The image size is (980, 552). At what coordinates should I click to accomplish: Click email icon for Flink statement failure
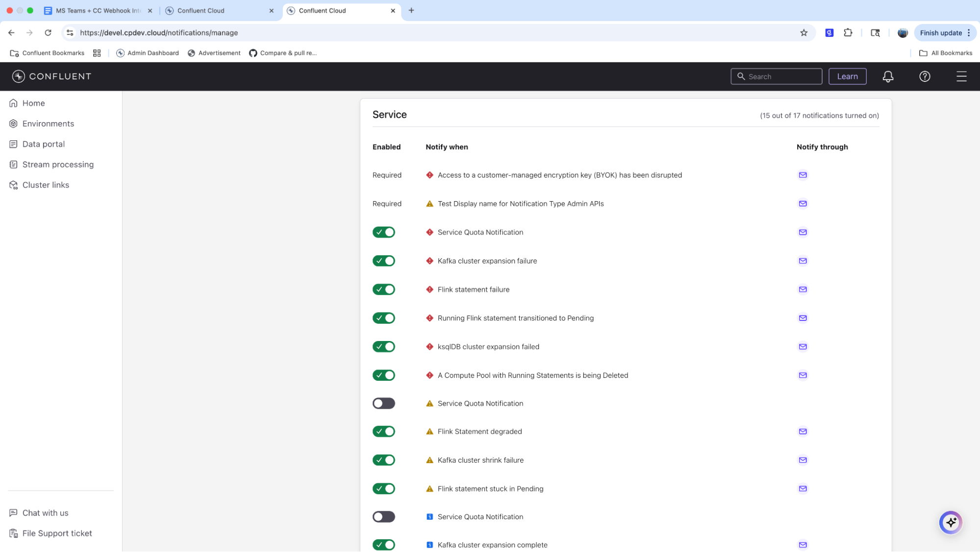[803, 289]
